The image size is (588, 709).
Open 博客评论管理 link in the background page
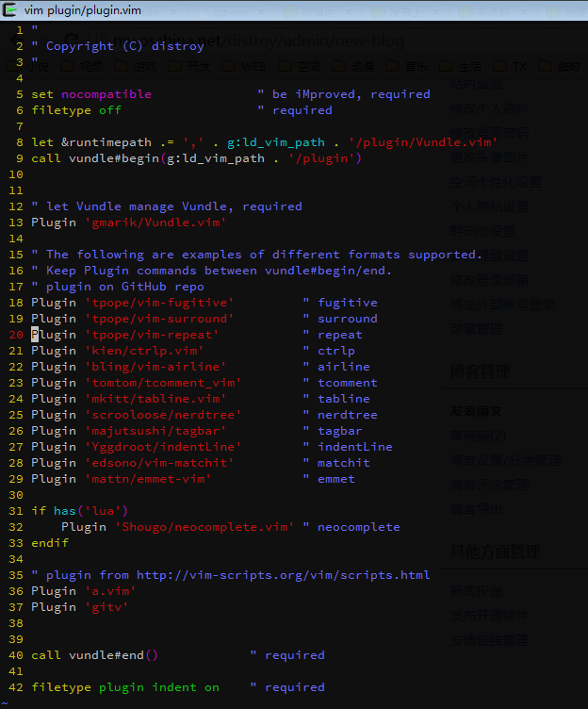(489, 485)
